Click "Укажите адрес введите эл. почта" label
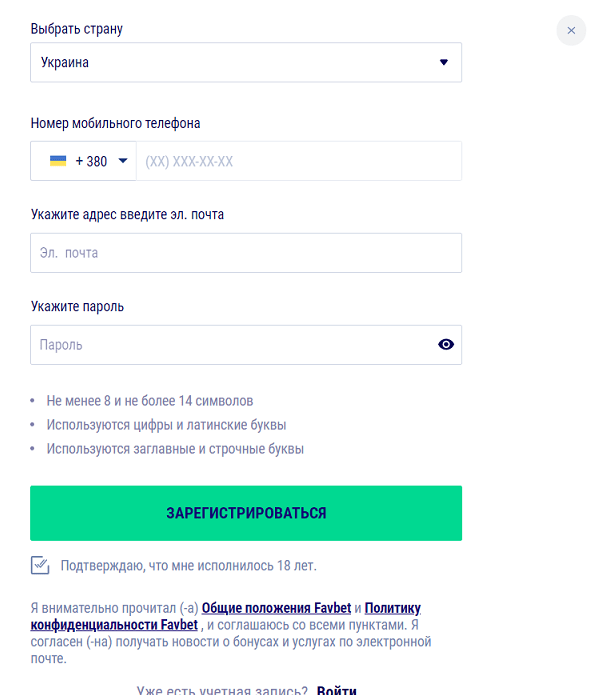This screenshot has width=610, height=695. 127,215
